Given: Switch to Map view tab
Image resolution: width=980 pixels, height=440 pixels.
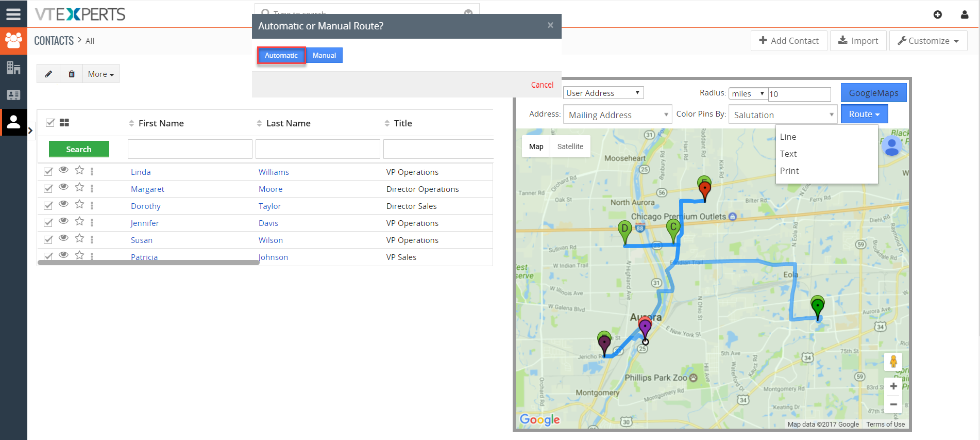Looking at the screenshot, I should pyautogui.click(x=536, y=146).
